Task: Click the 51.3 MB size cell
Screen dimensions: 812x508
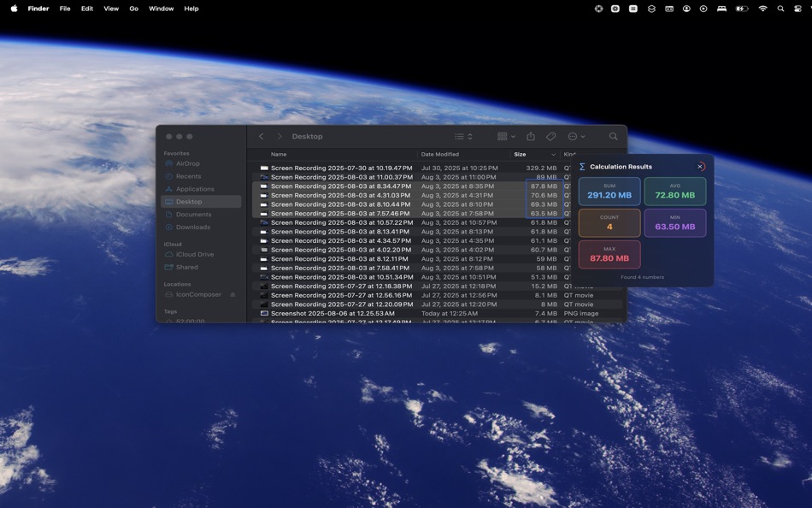Action: pyautogui.click(x=544, y=277)
